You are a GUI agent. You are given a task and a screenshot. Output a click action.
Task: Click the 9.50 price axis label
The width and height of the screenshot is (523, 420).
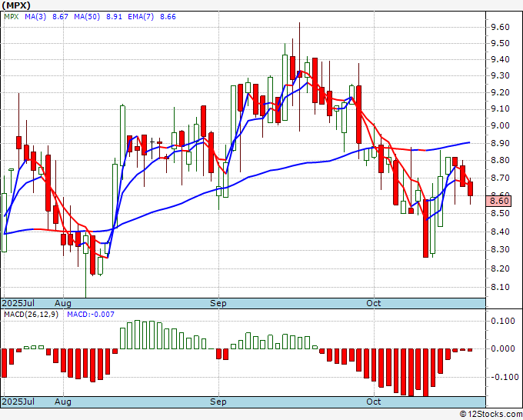point(500,43)
